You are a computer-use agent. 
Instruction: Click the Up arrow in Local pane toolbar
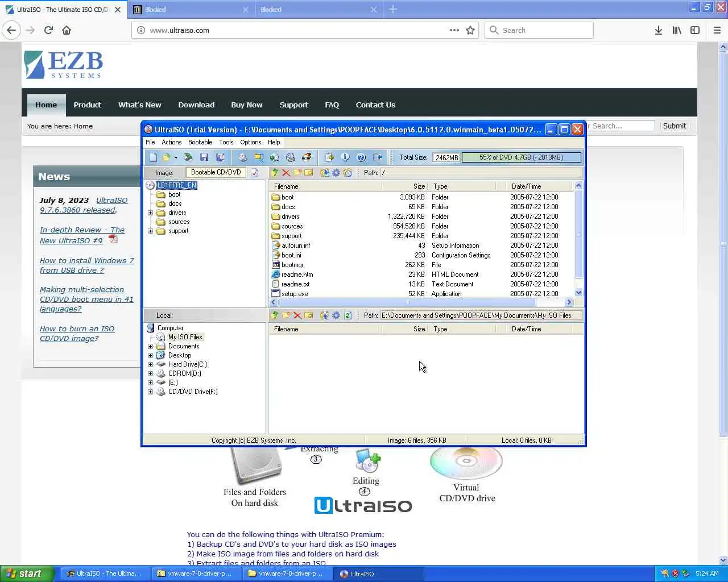[275, 315]
